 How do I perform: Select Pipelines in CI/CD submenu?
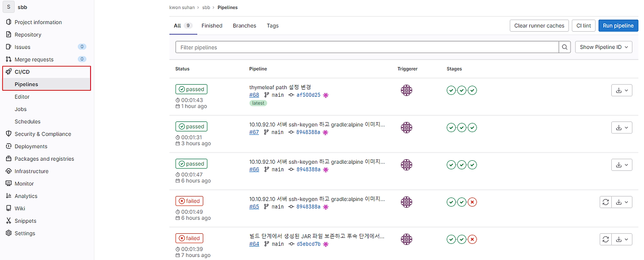pos(26,84)
